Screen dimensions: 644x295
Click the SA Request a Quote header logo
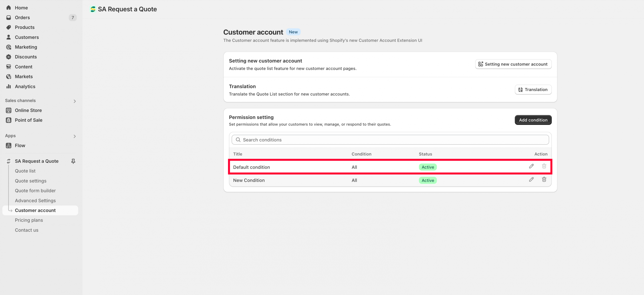(93, 9)
